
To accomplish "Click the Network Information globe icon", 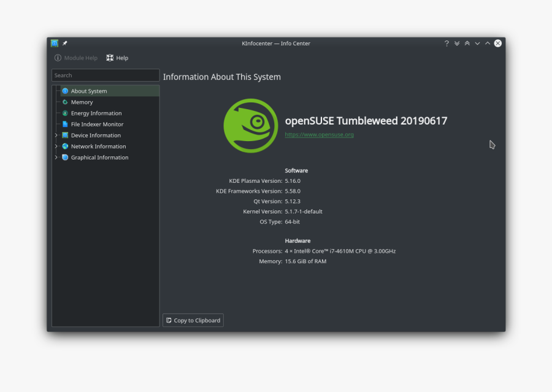I will tap(65, 146).
